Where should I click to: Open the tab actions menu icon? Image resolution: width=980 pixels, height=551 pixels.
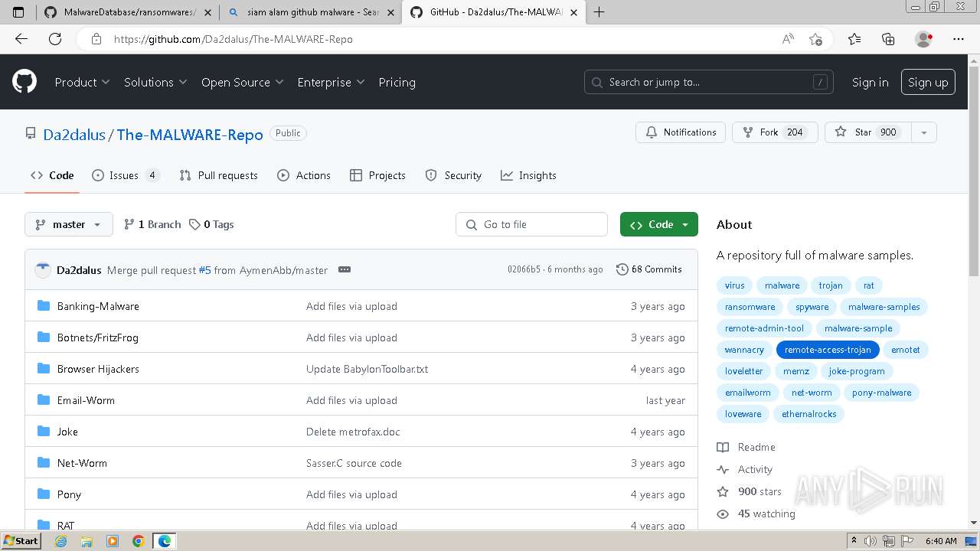[x=18, y=12]
